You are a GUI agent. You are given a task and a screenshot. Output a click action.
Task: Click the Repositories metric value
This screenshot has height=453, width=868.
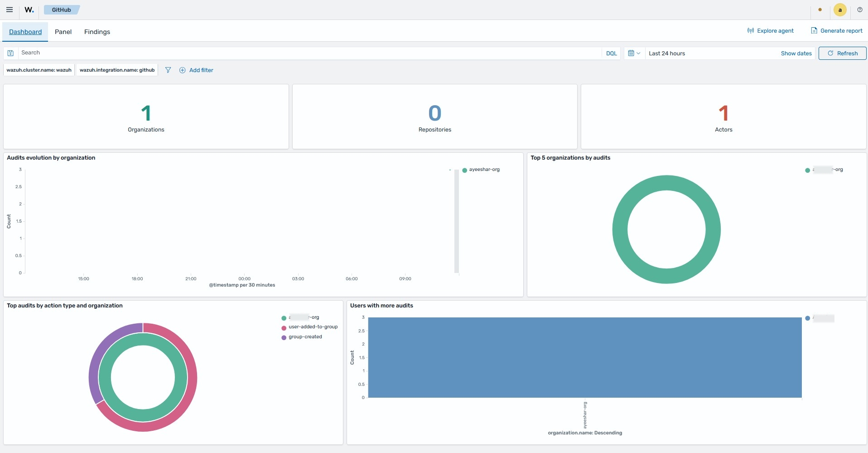point(435,113)
